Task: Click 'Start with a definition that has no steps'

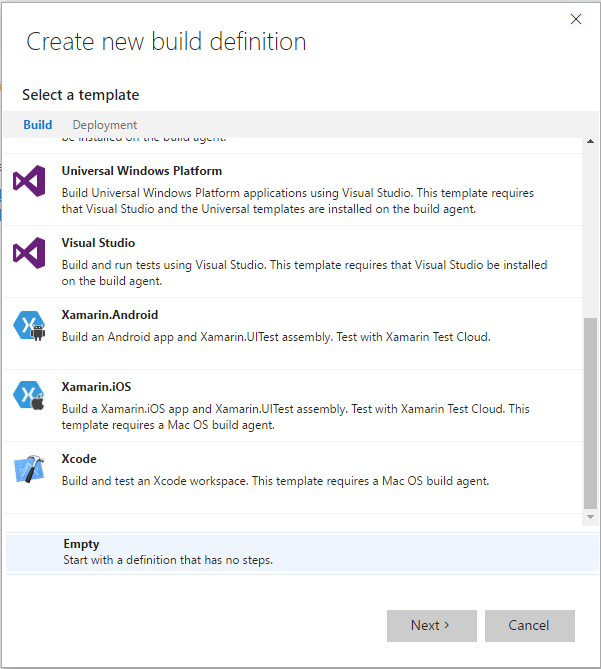Action: pyautogui.click(x=168, y=560)
